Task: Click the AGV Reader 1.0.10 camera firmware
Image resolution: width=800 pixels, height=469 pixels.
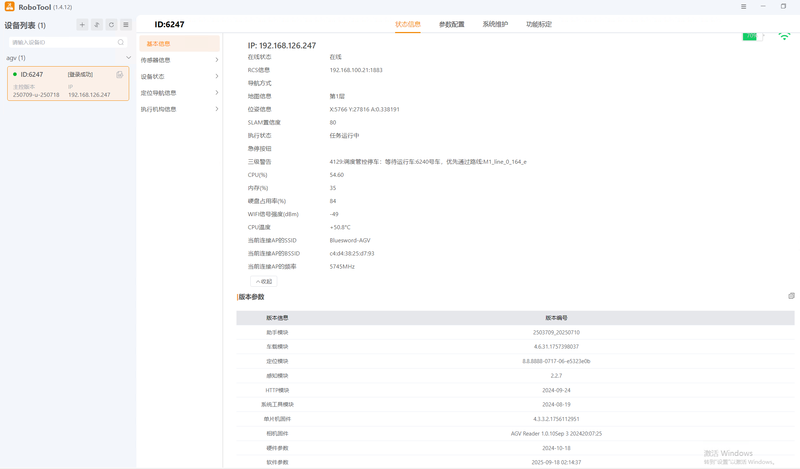Action: point(556,434)
